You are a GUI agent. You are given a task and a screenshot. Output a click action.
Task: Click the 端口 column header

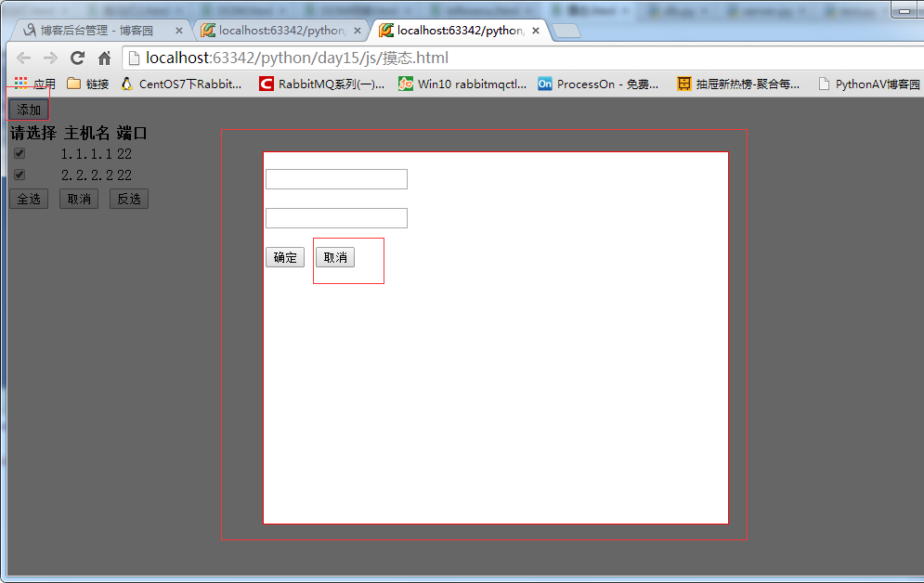point(132,133)
